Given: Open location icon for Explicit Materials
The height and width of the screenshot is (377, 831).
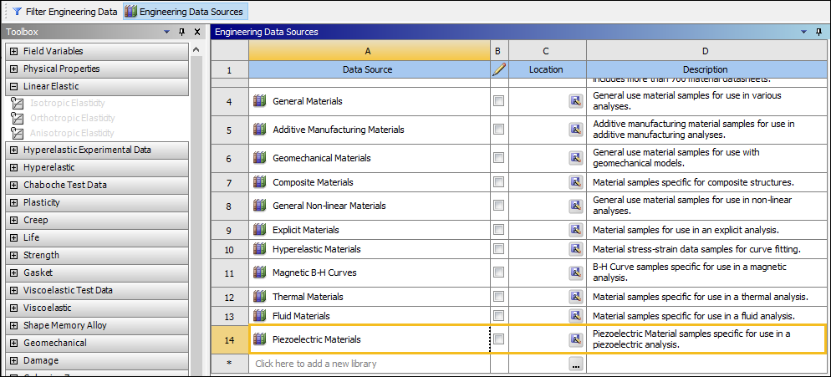Looking at the screenshot, I should (576, 230).
